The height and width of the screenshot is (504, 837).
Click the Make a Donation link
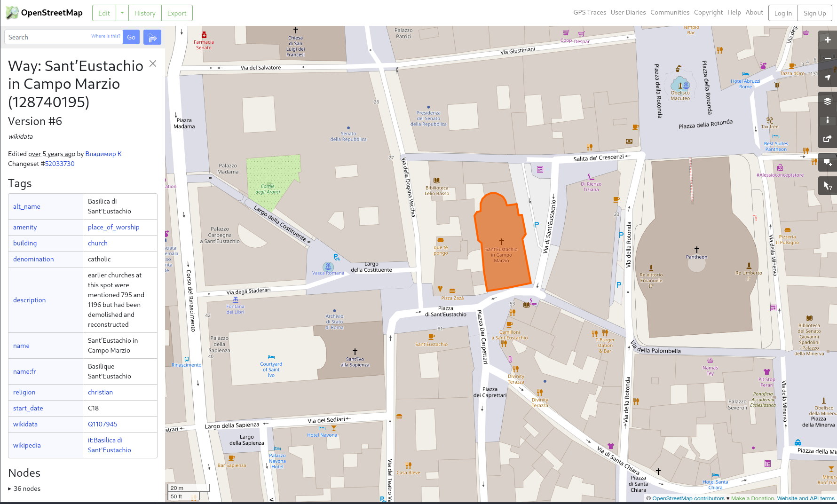point(752,498)
